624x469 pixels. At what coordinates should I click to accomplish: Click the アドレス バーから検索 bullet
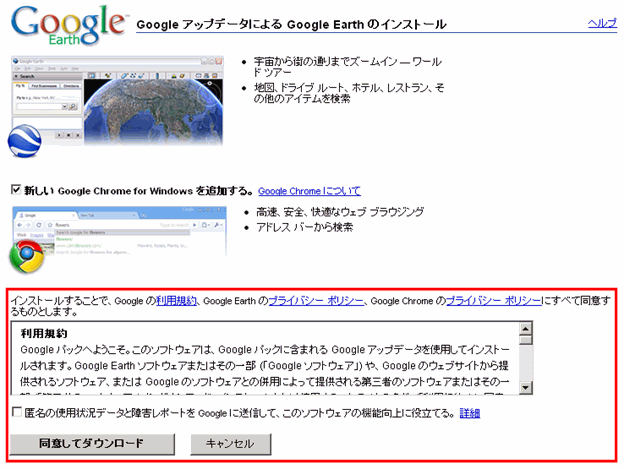coord(304,227)
